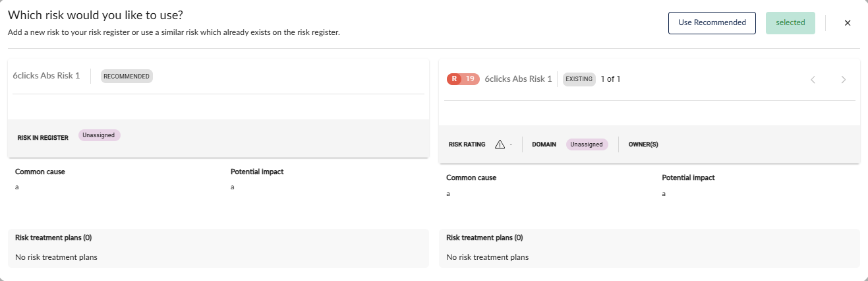The height and width of the screenshot is (281, 868).
Task: Go to next existing risk arrow
Action: [844, 79]
